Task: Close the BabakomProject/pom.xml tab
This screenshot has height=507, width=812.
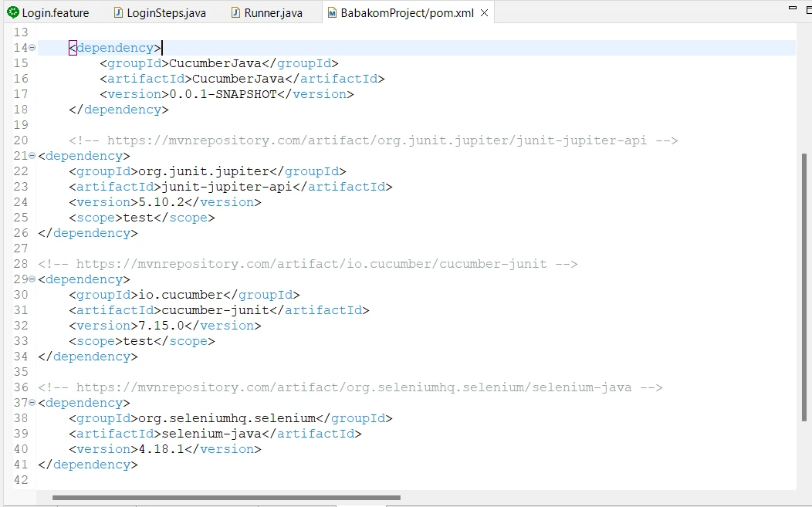Action: tap(484, 12)
